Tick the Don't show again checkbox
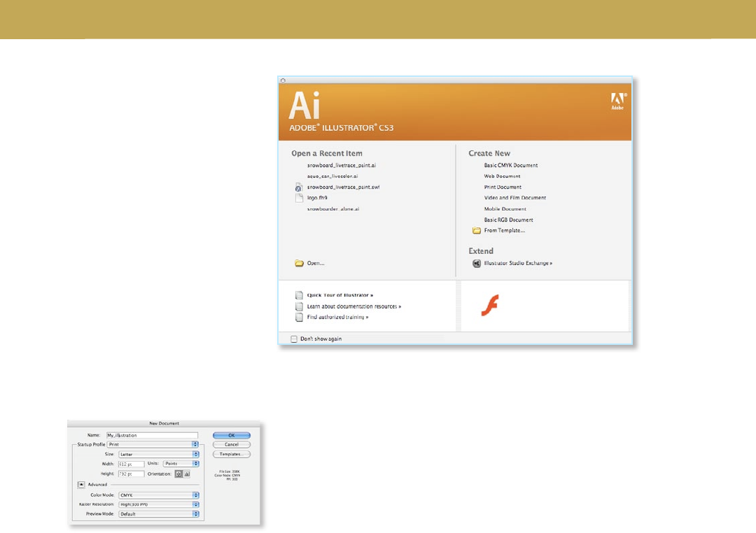The width and height of the screenshot is (756, 533). (x=293, y=339)
